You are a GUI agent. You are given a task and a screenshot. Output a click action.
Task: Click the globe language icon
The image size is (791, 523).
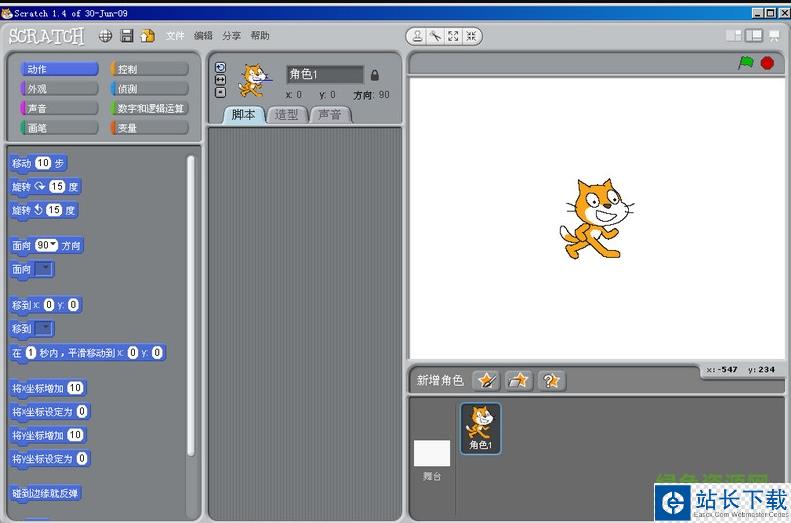pos(105,36)
